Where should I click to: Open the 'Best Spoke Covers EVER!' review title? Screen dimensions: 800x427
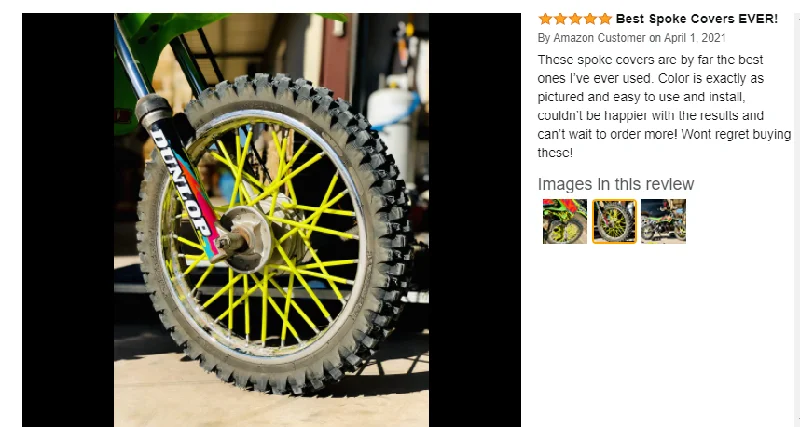696,19
